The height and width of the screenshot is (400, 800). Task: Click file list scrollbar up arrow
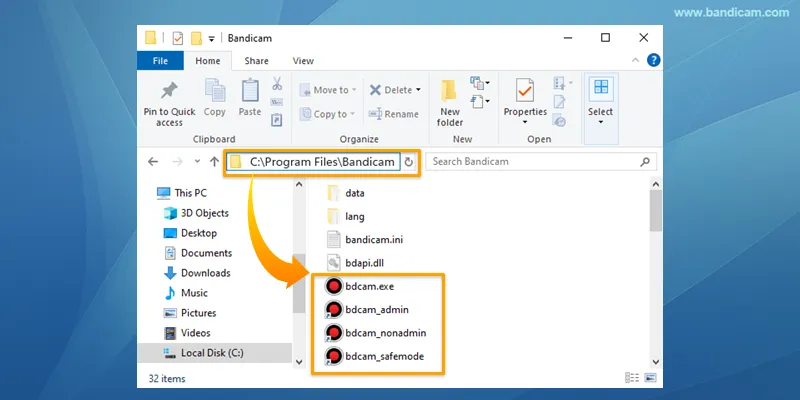[x=656, y=184]
